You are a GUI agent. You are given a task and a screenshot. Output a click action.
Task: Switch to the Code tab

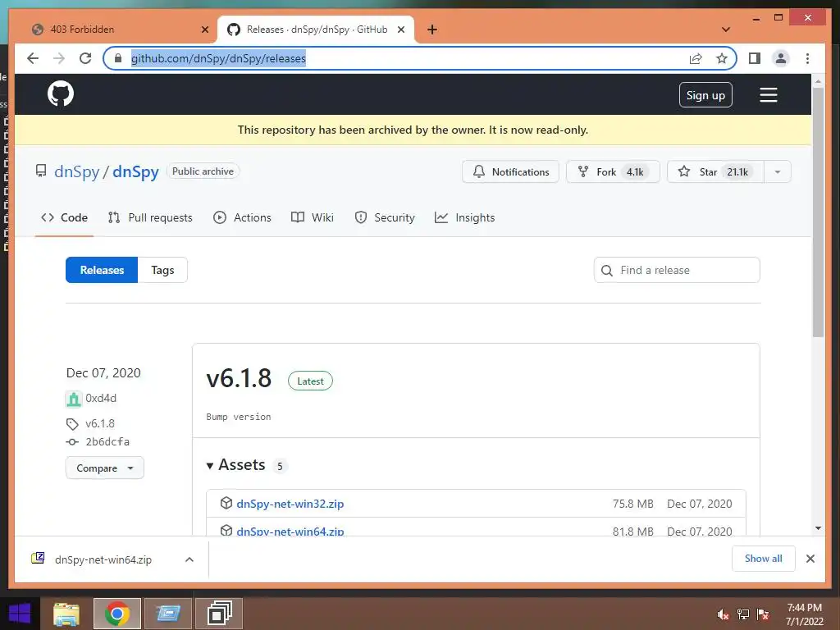(x=64, y=217)
